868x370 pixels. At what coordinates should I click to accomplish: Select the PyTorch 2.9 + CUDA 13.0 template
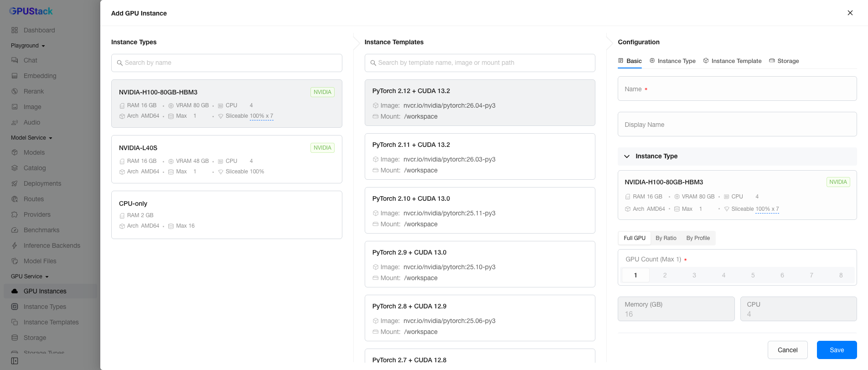(480, 264)
